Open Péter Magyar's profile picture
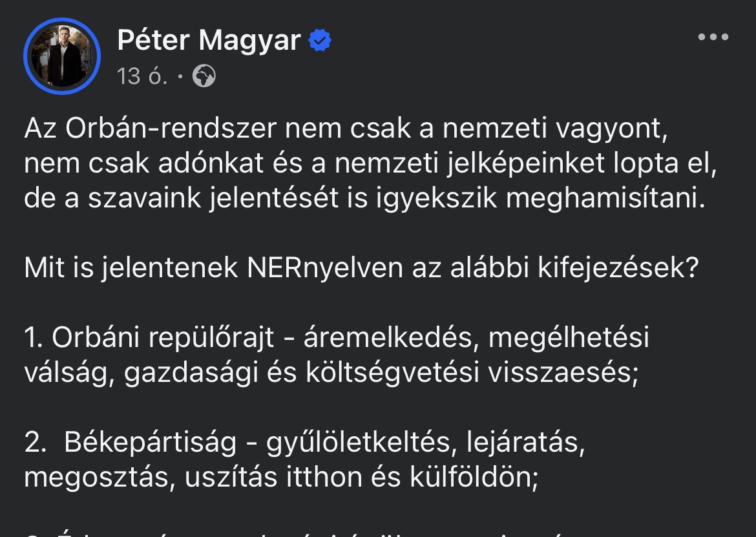This screenshot has height=537, width=756. (x=62, y=56)
